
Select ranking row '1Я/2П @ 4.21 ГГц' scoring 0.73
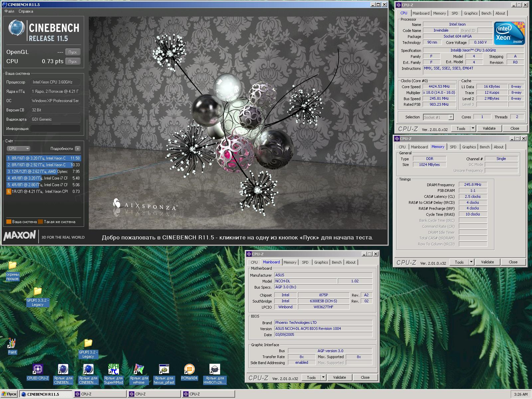[44, 192]
